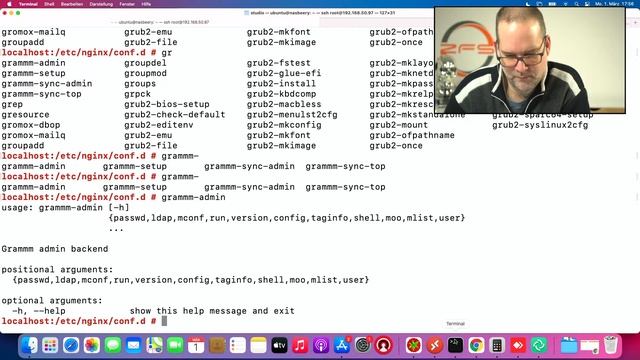The width and height of the screenshot is (640, 360).
Task: Open the Hilfe menu
Action: pos(146,4)
